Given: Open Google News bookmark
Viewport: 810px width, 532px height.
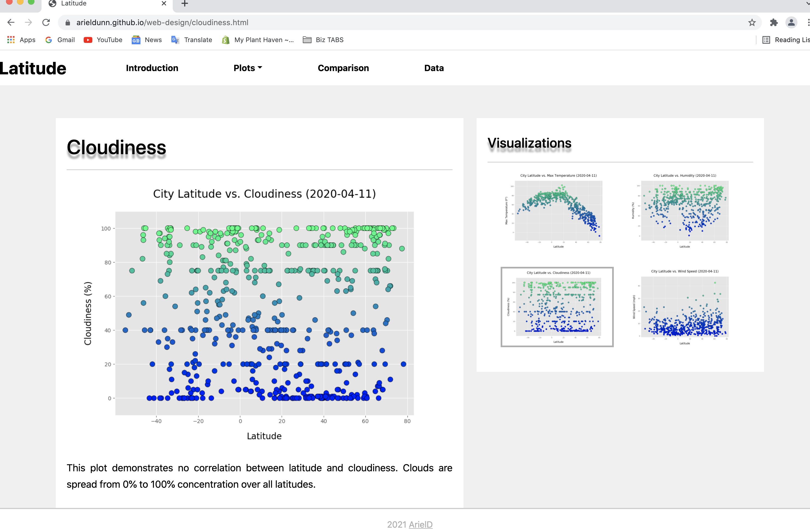Looking at the screenshot, I should pos(146,39).
